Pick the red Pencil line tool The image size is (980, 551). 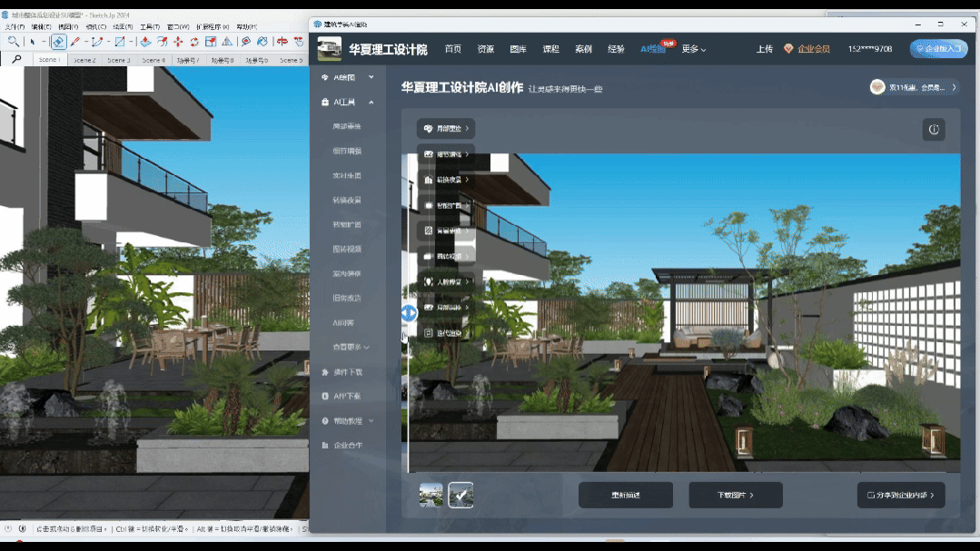tap(75, 42)
